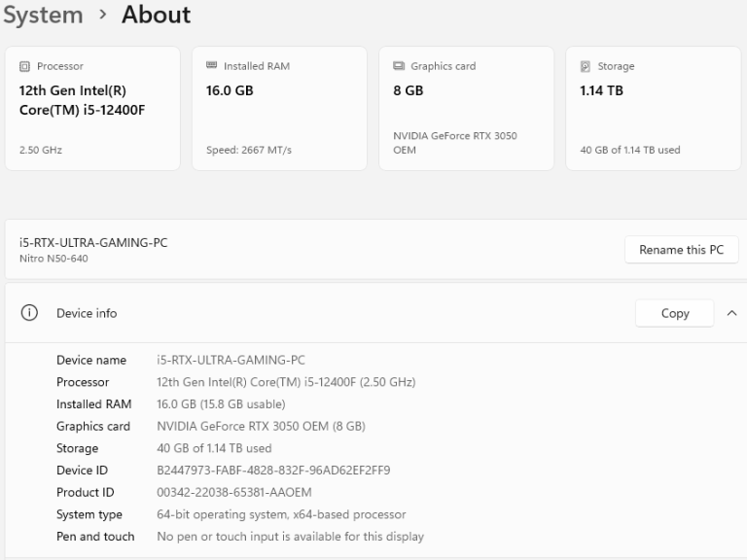This screenshot has height=560, width=747.
Task: Click the Storage drive icon
Action: (x=585, y=66)
